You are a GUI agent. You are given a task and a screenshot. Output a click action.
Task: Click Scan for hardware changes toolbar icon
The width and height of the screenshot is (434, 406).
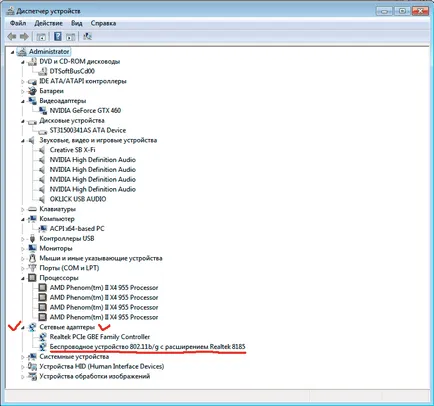click(x=87, y=36)
